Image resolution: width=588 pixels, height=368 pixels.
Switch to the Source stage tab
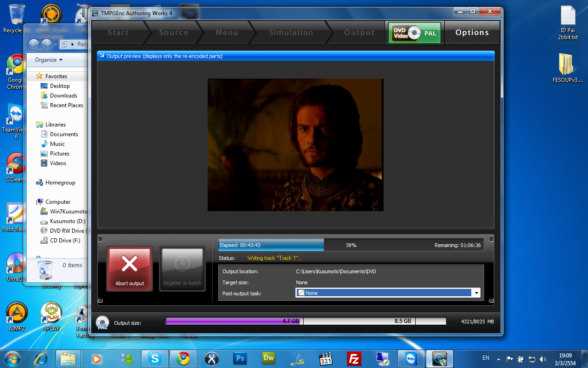coord(174,33)
